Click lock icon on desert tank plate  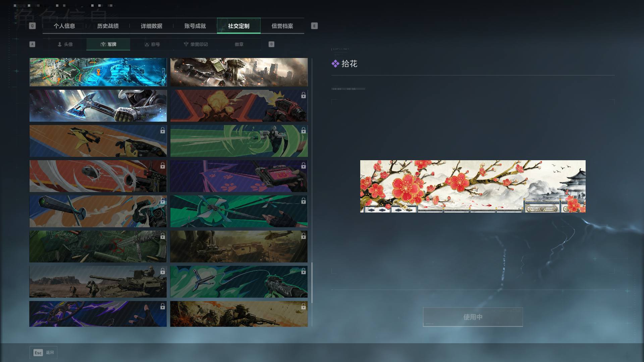(x=162, y=271)
